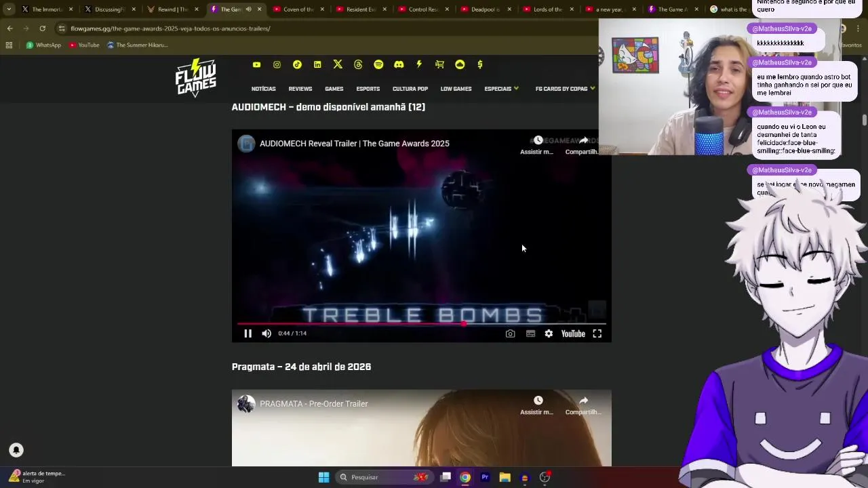Open the Spotify social icon
868x488 pixels.
pyautogui.click(x=378, y=64)
